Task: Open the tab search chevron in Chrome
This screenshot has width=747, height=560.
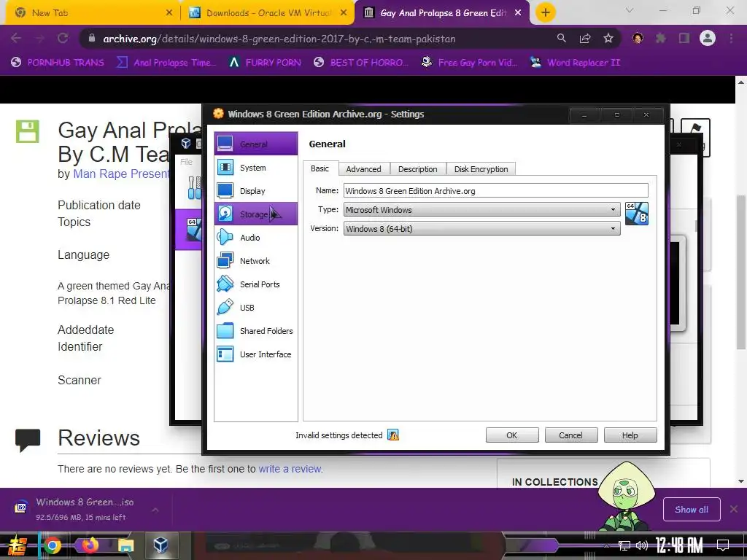Action: coord(630,10)
